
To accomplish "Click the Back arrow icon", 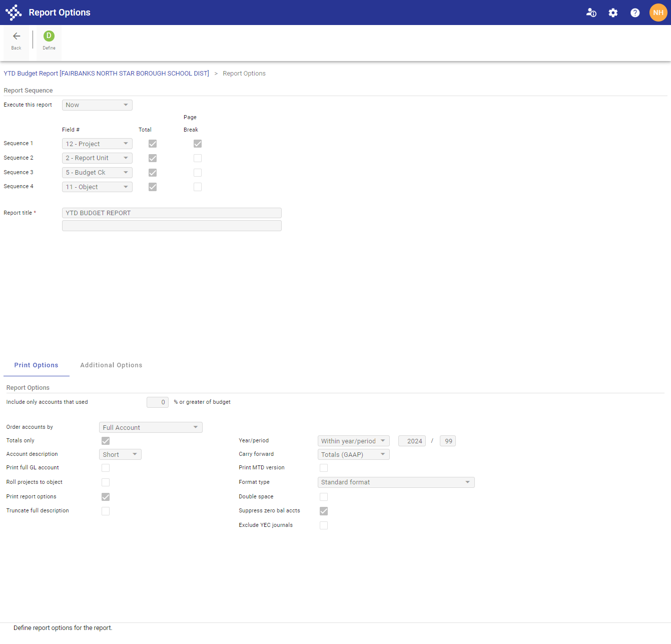I will (x=17, y=36).
